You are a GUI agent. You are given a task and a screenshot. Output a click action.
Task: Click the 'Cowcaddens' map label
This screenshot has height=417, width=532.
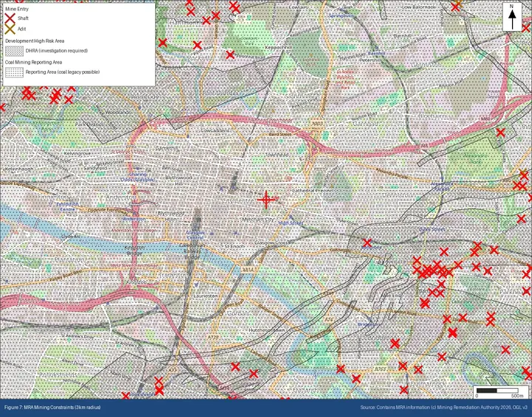(x=215, y=130)
